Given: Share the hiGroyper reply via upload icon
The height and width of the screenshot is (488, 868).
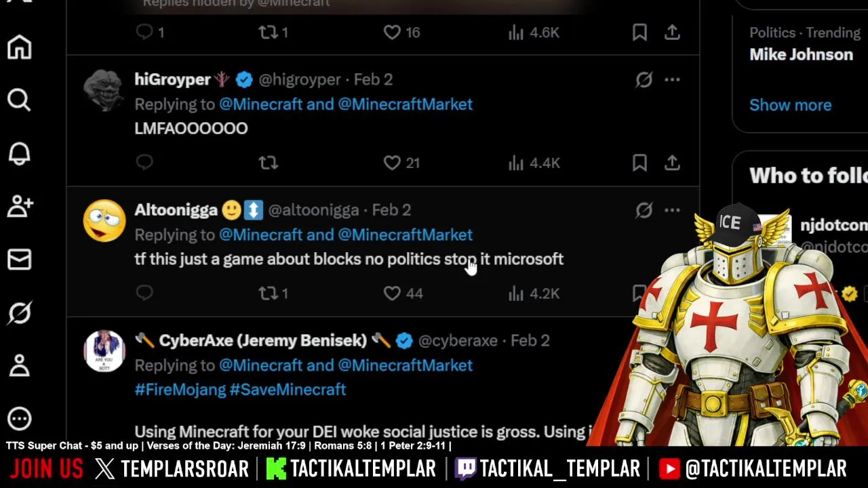Looking at the screenshot, I should click(672, 163).
